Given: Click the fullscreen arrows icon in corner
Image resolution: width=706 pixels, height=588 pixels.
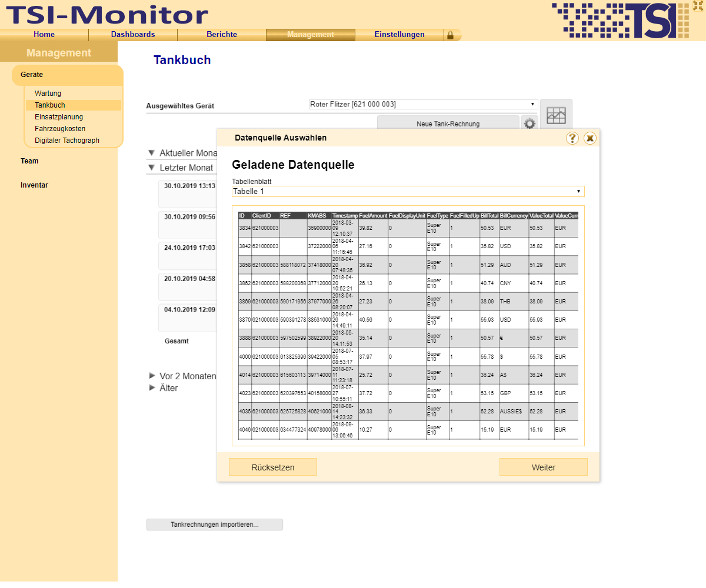Looking at the screenshot, I should [x=698, y=5].
